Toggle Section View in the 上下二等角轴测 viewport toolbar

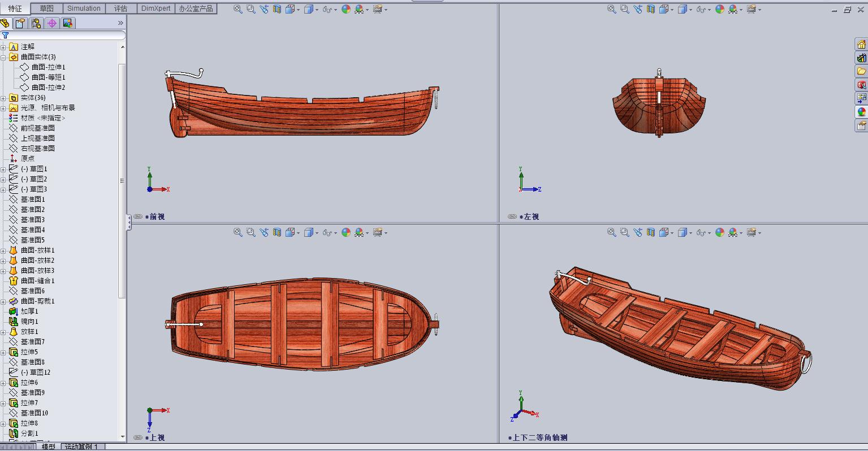tap(651, 232)
